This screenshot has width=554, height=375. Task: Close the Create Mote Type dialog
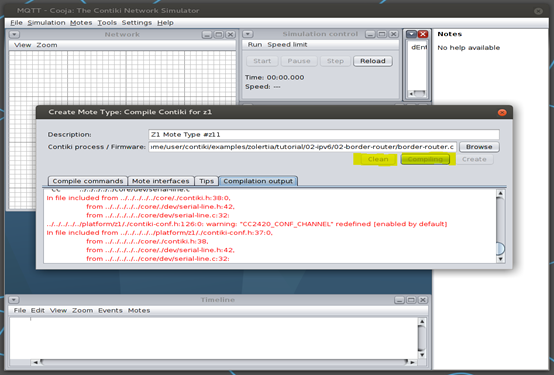point(502,112)
